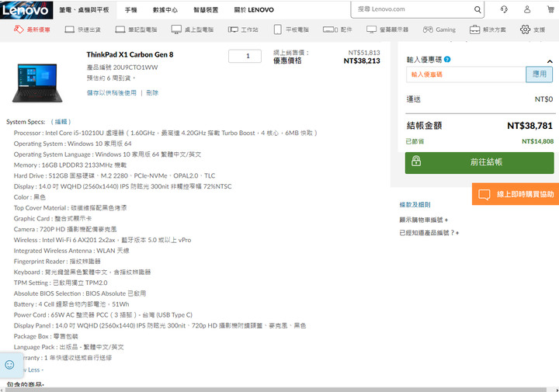Click the 最新優惠 tag icon
Screen dimensions: 559x392
(x=19, y=29)
